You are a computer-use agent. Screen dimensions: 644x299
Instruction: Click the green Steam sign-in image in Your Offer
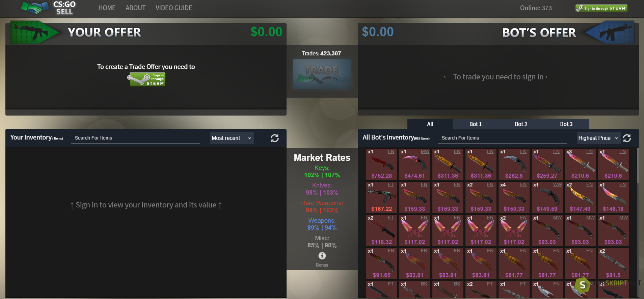click(146, 80)
